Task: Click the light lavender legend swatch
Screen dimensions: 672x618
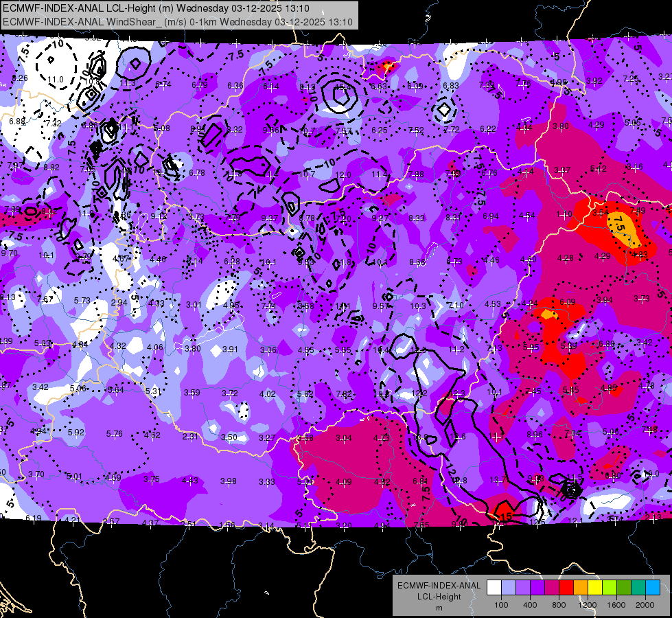Action: pos(508,588)
